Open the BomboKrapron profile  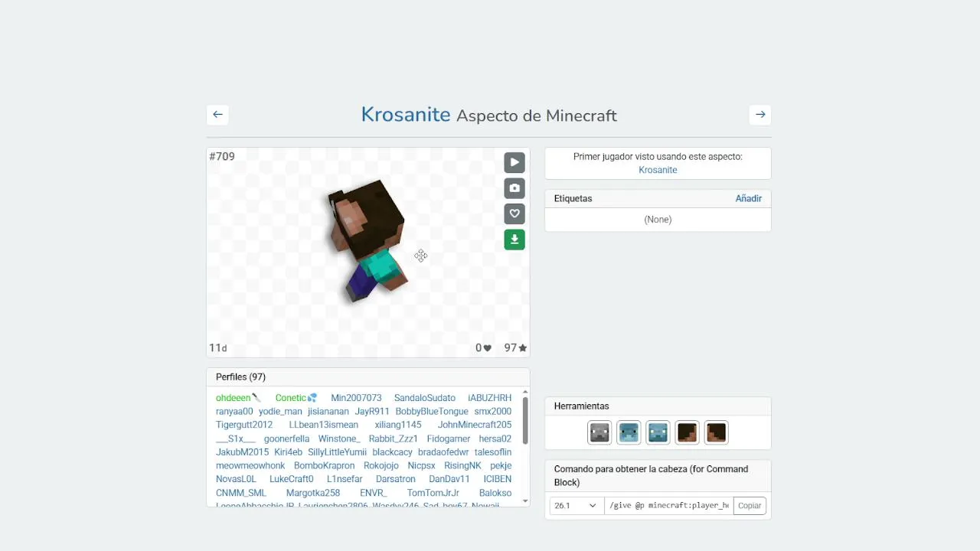[325, 465]
